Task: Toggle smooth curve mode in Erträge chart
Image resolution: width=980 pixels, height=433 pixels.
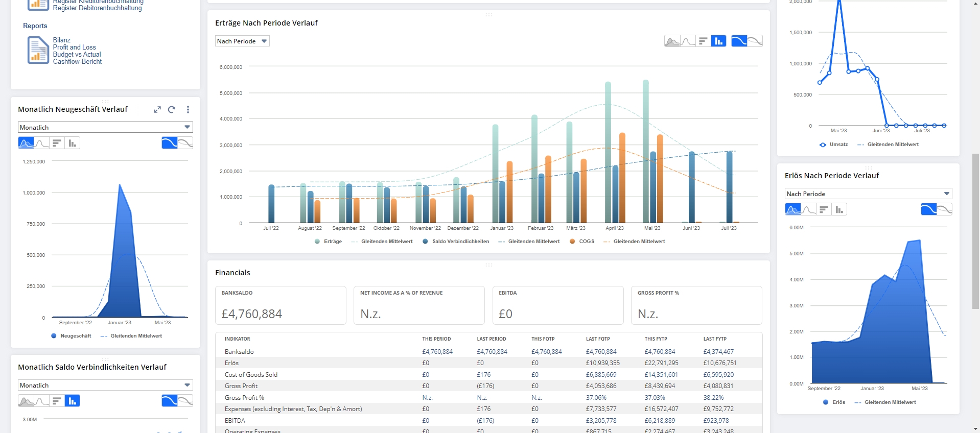Action: [x=739, y=41]
